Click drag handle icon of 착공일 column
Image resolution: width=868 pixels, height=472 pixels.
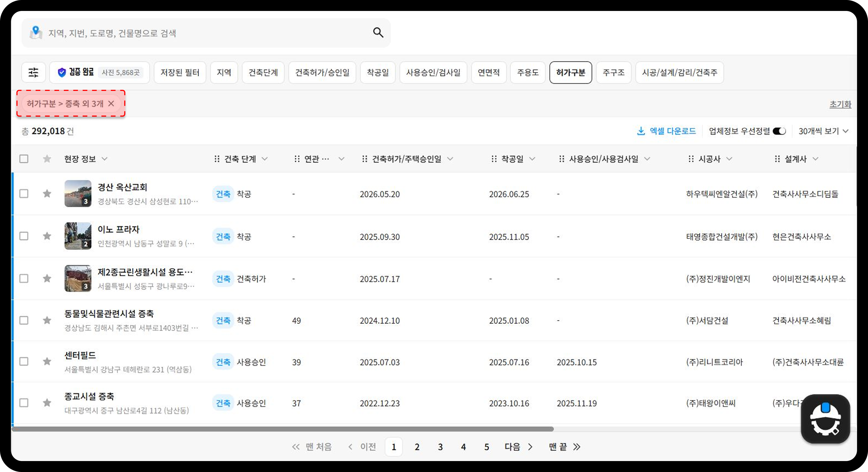(494, 159)
